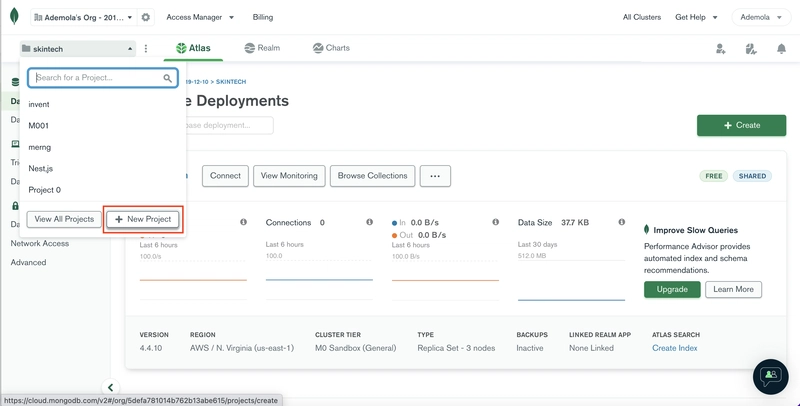
Task: Open organization settings gear icon
Action: 146,17
